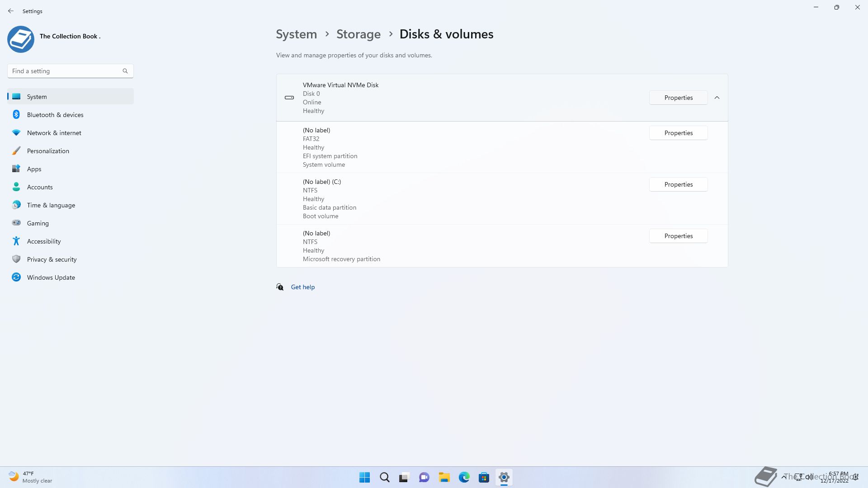Click the Bluetooth & devices icon
This screenshot has height=488, width=868.
tap(16, 114)
